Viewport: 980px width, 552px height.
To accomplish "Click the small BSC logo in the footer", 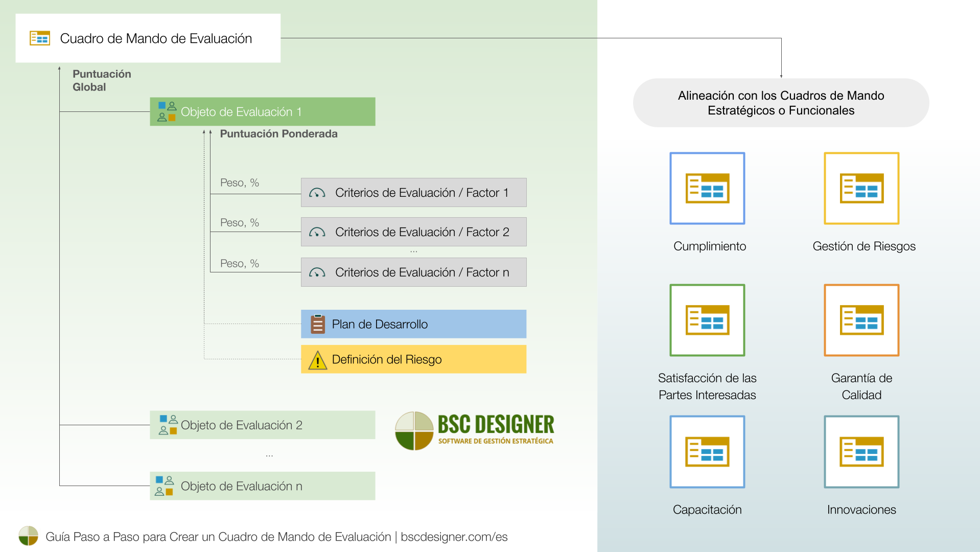I will [29, 536].
